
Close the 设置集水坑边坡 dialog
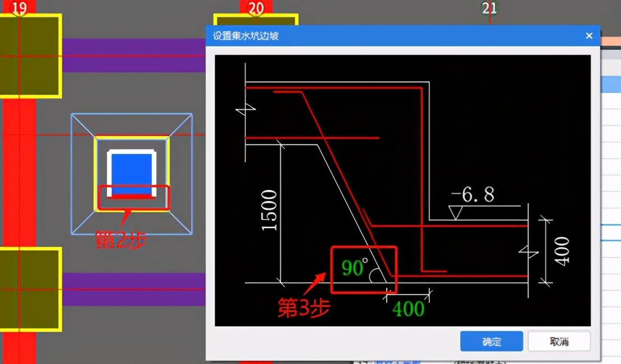tap(589, 36)
